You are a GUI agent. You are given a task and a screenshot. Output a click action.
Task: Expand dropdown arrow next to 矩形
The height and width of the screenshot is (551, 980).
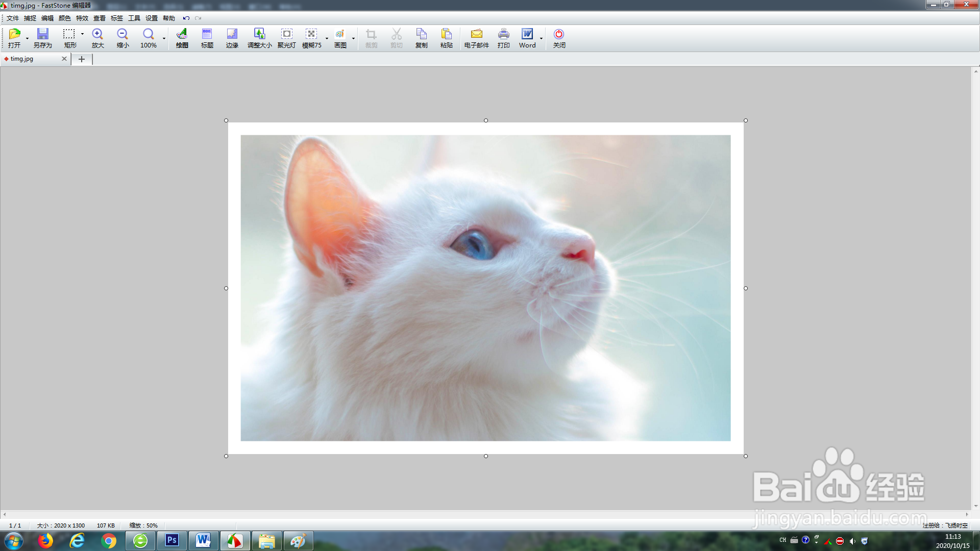pyautogui.click(x=82, y=34)
